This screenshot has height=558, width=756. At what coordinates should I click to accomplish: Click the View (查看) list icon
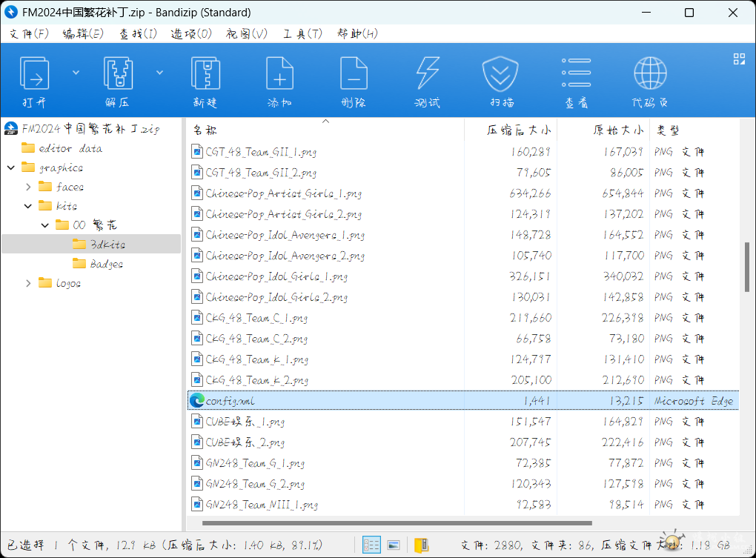(576, 73)
